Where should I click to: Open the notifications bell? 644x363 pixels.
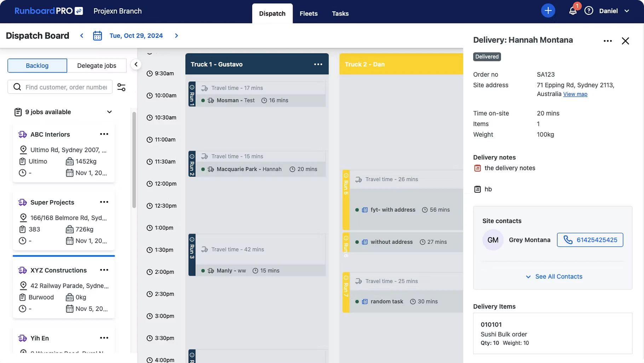(572, 11)
